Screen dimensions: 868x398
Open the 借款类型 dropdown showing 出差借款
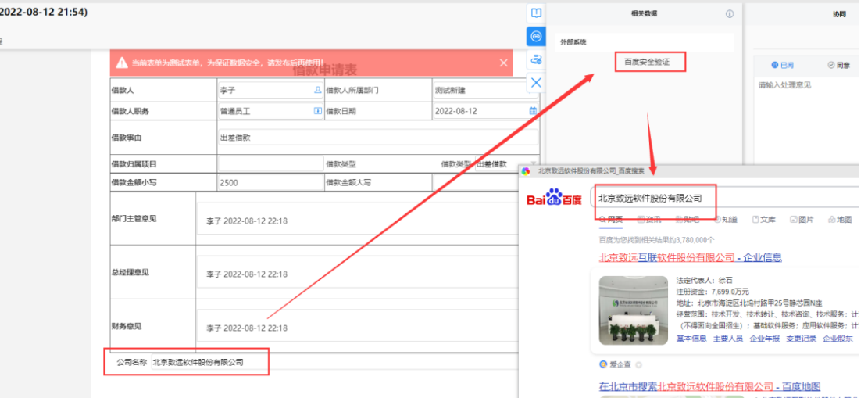(506, 164)
